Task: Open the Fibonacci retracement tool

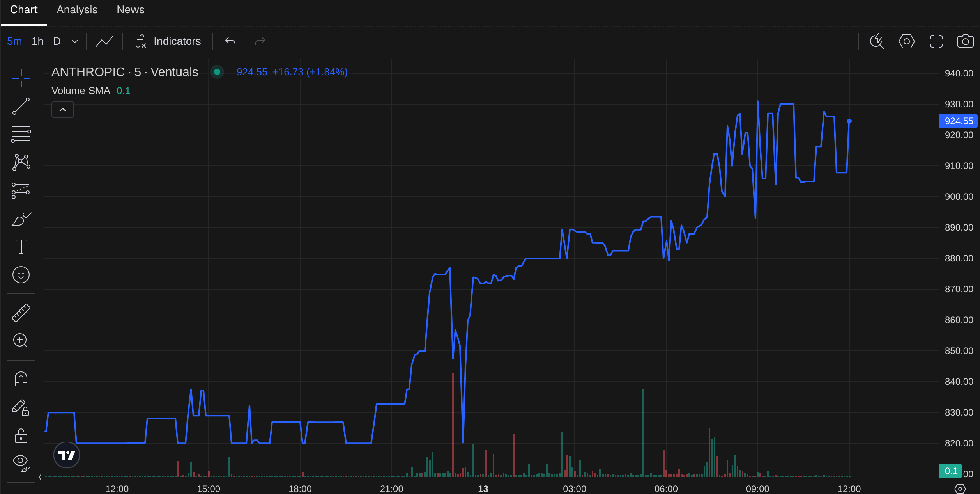Action: [21, 134]
